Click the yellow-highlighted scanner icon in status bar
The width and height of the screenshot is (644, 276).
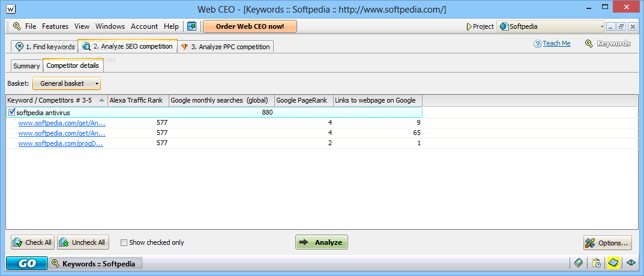[613, 263]
